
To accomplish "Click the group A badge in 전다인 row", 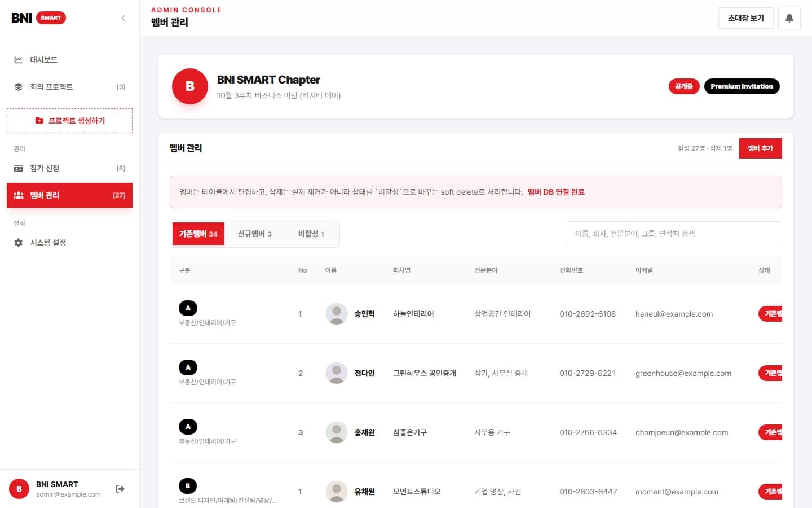I will click(x=188, y=367).
